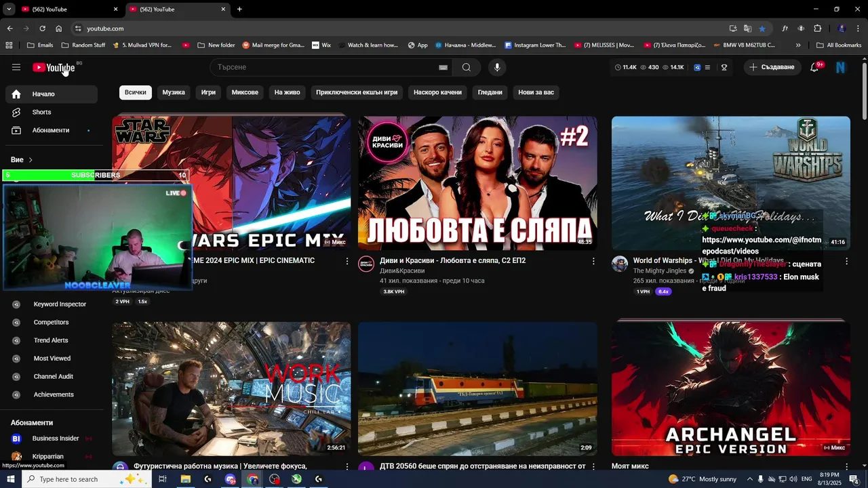The width and height of the screenshot is (868, 488).
Task: Open the Chrome three-dot menu
Action: pos(857,28)
